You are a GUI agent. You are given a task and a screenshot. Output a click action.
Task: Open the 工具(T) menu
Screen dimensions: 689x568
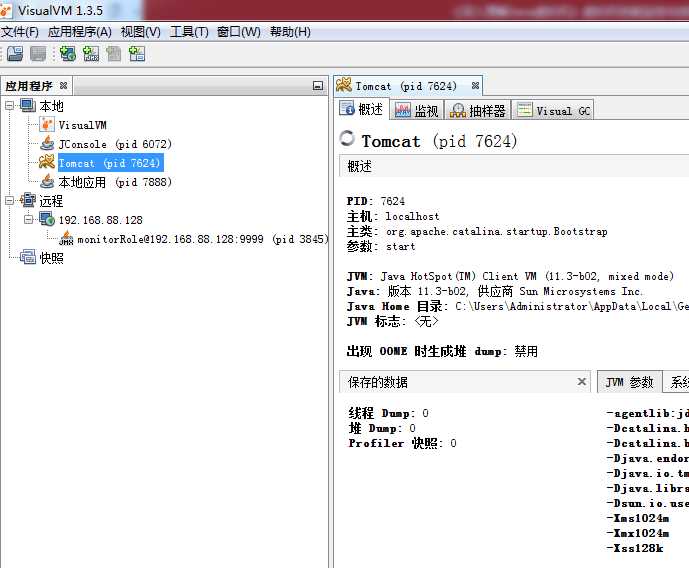(x=189, y=32)
